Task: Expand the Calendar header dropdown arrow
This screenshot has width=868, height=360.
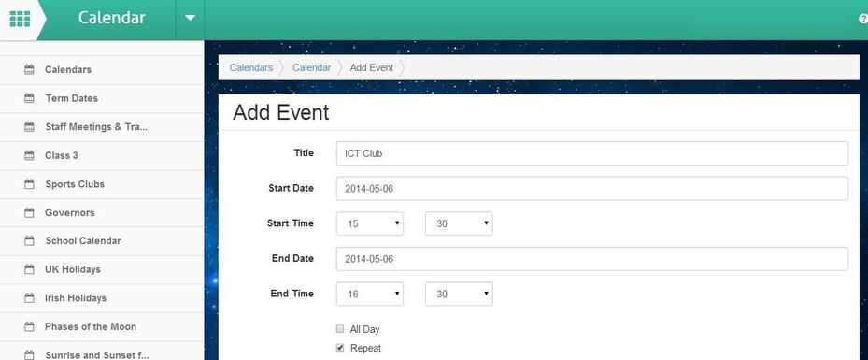Action: point(190,18)
